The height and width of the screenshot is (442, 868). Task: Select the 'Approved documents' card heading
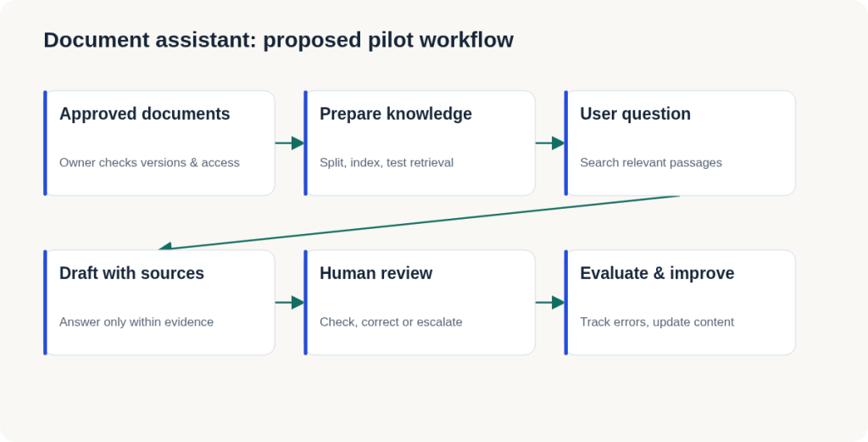tap(144, 114)
